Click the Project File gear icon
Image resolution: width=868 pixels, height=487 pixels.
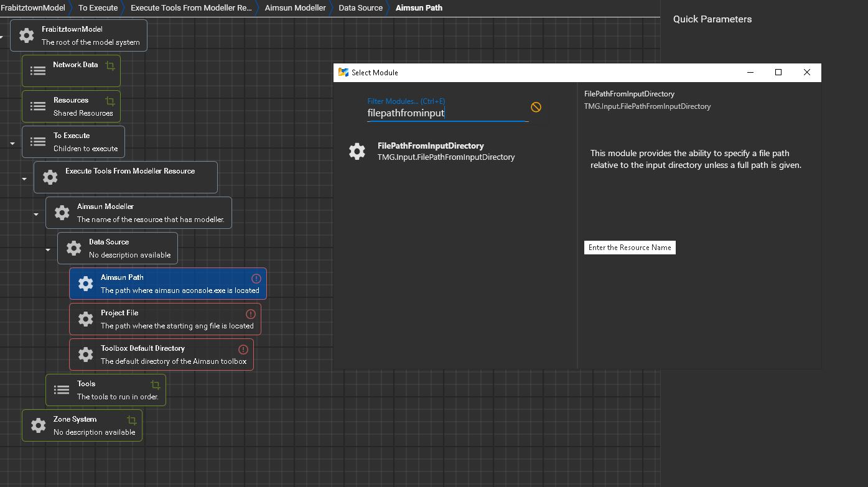[x=86, y=319]
